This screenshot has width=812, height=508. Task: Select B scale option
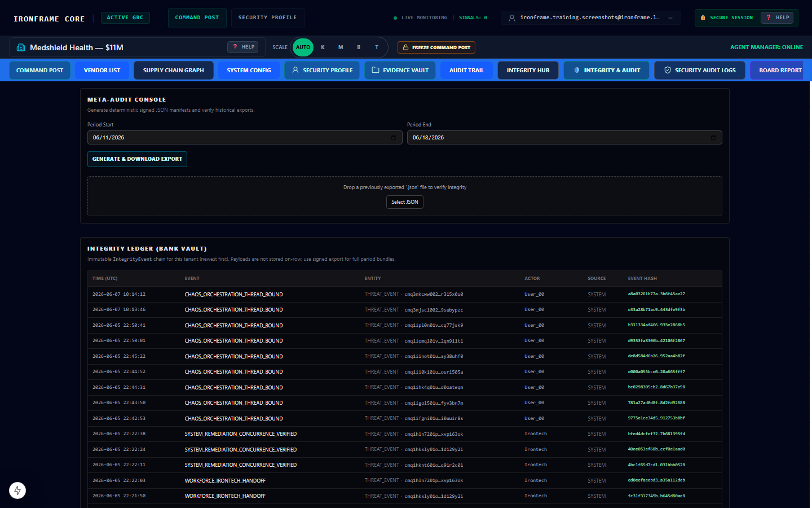(x=359, y=47)
